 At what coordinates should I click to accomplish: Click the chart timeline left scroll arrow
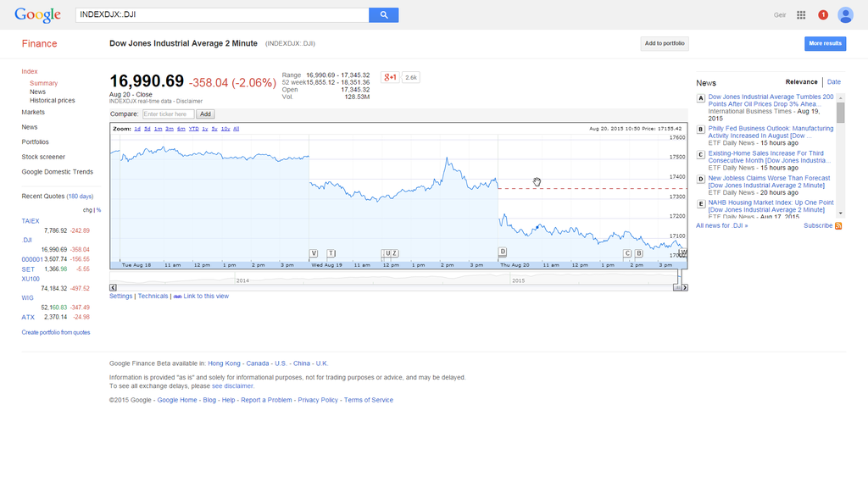[x=113, y=288]
